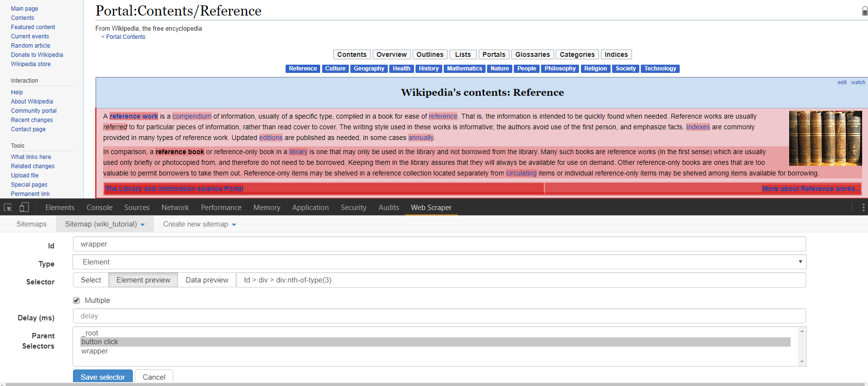Focus the Delay (ms) input field
Viewport: 868px width, 386px height.
coord(439,316)
